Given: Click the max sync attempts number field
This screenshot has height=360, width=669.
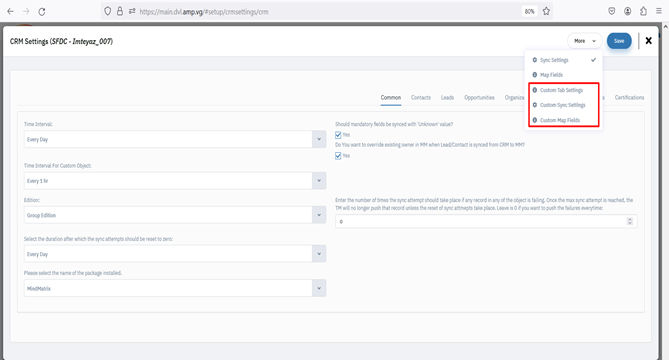Looking at the screenshot, I should tap(486, 221).
